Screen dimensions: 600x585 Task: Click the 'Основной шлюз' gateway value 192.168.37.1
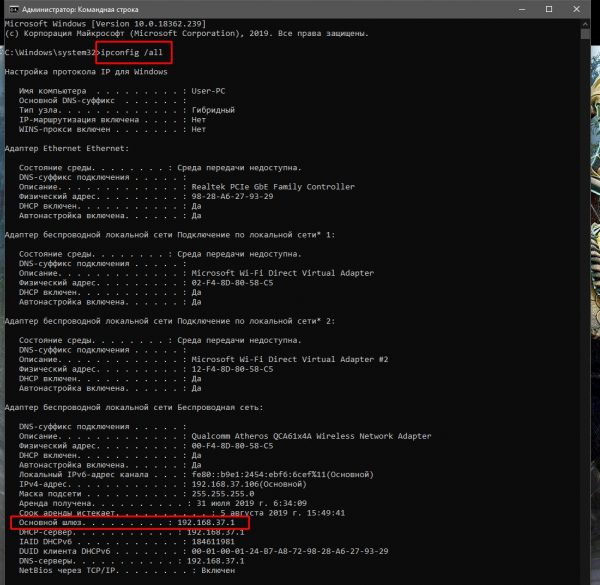206,522
